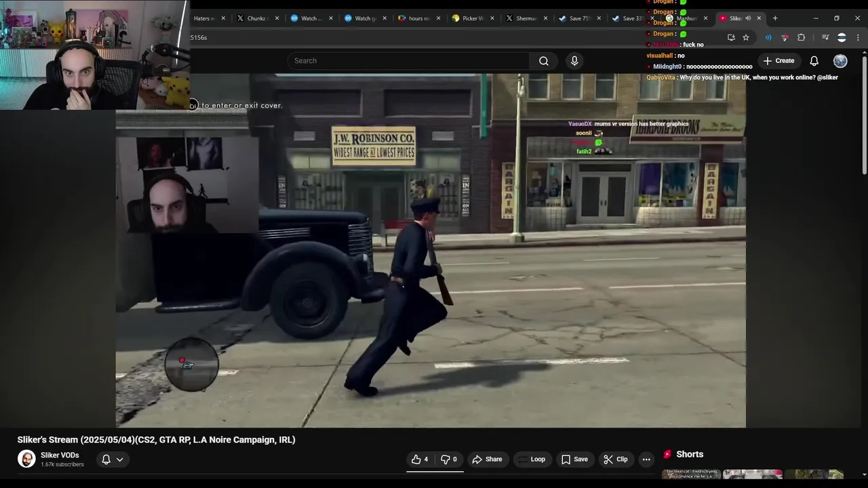
Task: Activate voice search microphone icon
Action: 574,61
